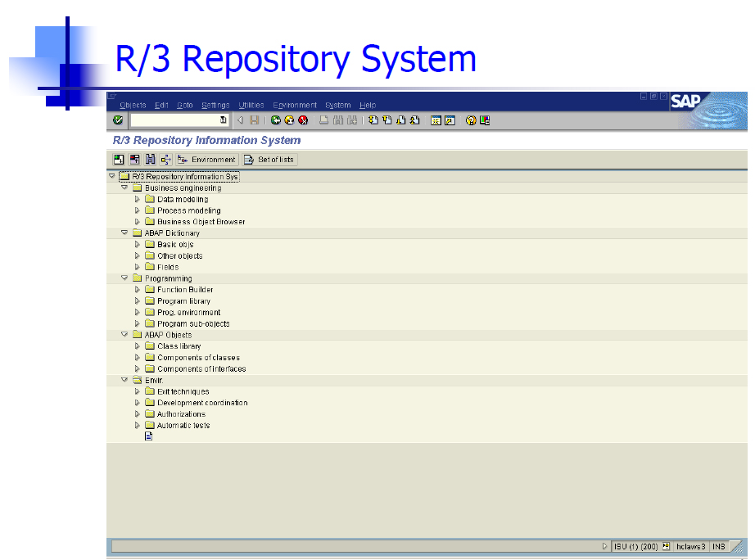
Task: Click the Data modeling folder icon
Action: click(150, 199)
